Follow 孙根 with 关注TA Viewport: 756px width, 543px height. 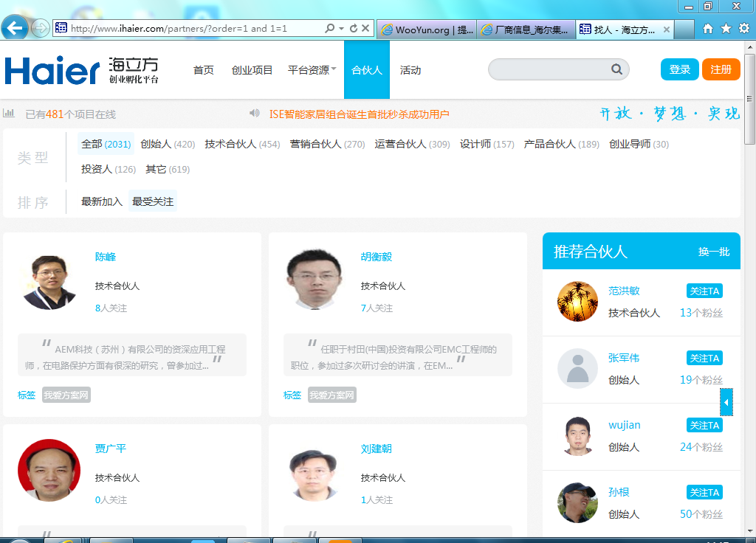click(704, 492)
